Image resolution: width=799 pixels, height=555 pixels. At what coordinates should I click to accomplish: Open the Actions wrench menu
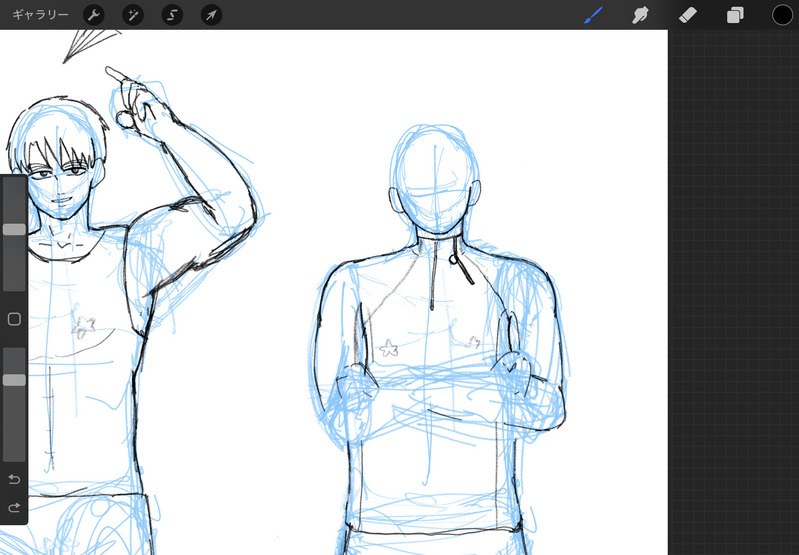click(x=94, y=15)
